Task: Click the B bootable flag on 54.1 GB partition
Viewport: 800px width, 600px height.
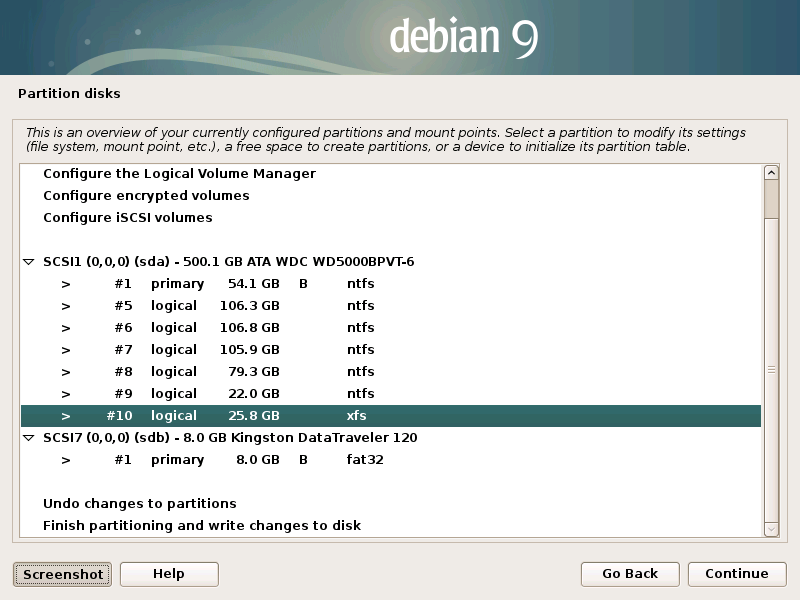Action: (x=303, y=284)
